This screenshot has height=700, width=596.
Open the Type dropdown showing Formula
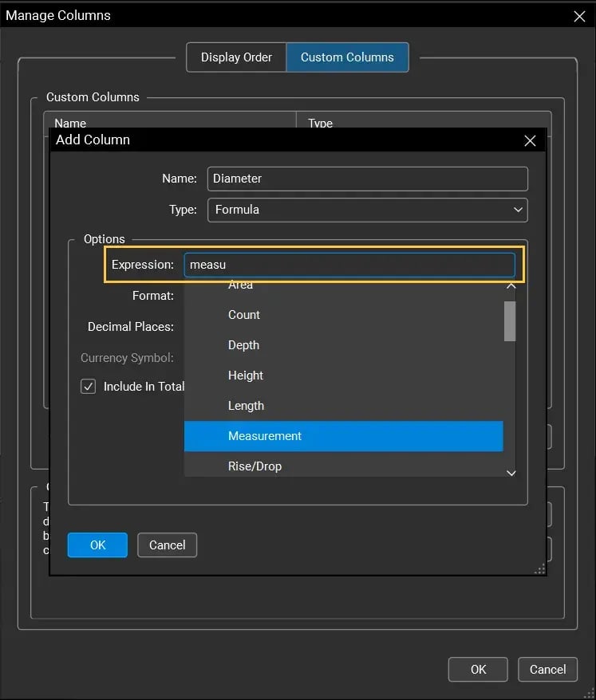[x=367, y=210]
